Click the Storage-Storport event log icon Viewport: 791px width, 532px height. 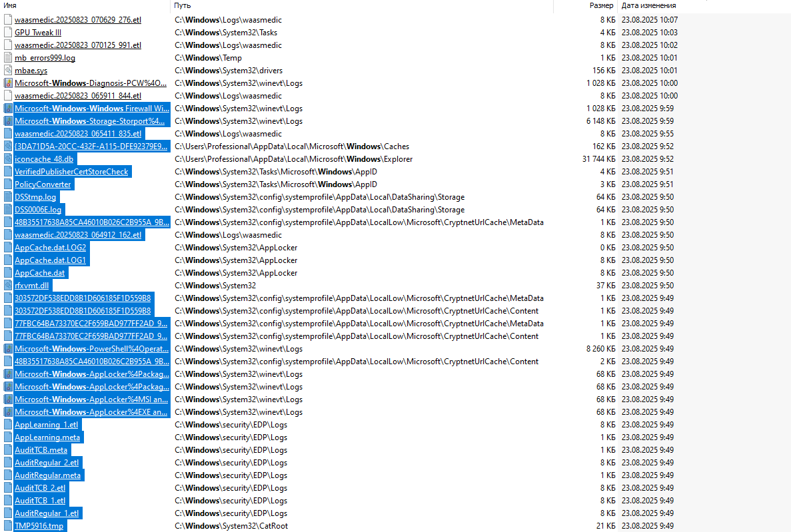[x=7, y=121]
